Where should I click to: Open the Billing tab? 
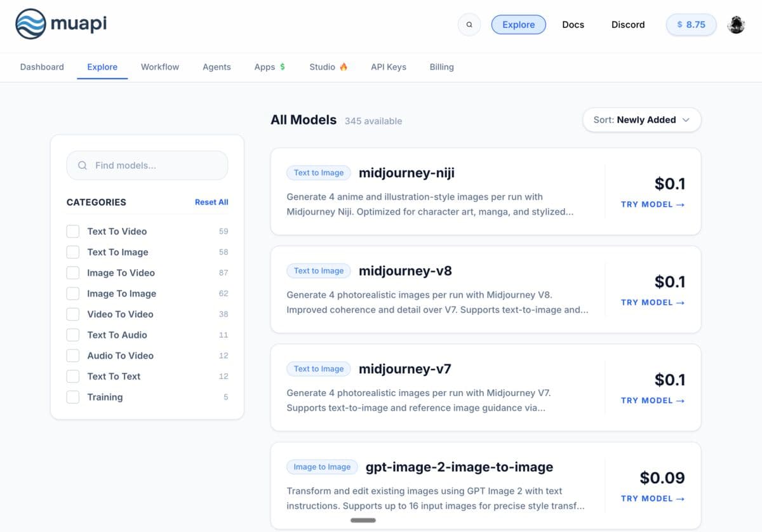(441, 67)
